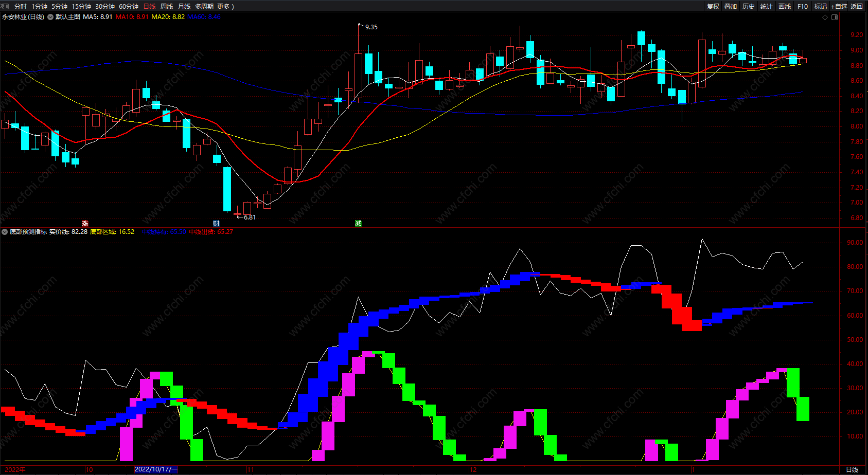Click the red 涨 marker on the timeline

(x=85, y=223)
